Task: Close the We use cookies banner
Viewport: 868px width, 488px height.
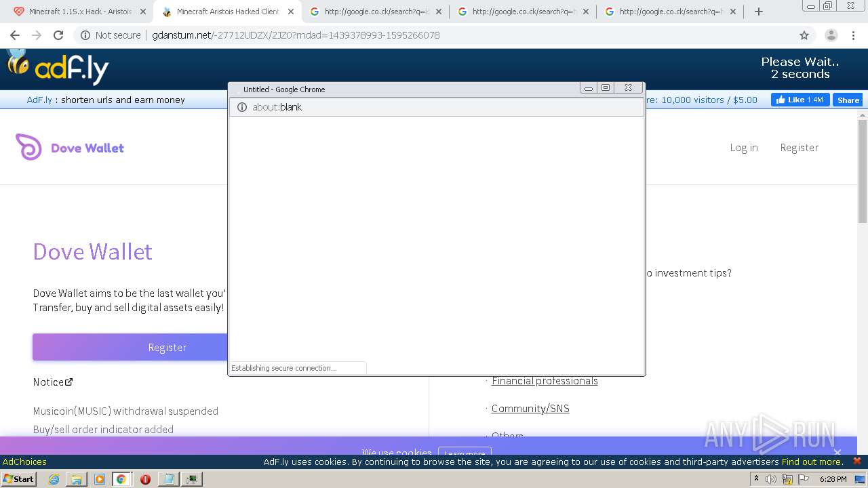Action: point(837,452)
